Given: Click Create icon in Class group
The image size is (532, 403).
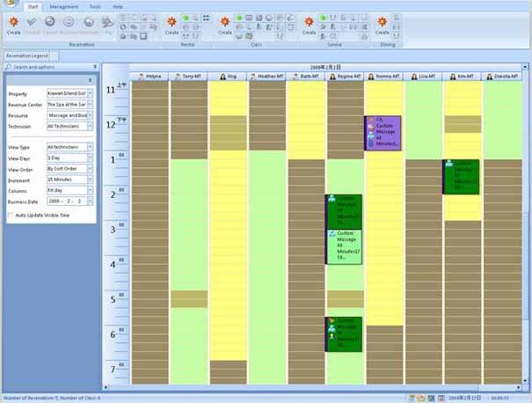Looking at the screenshot, I should click(225, 24).
